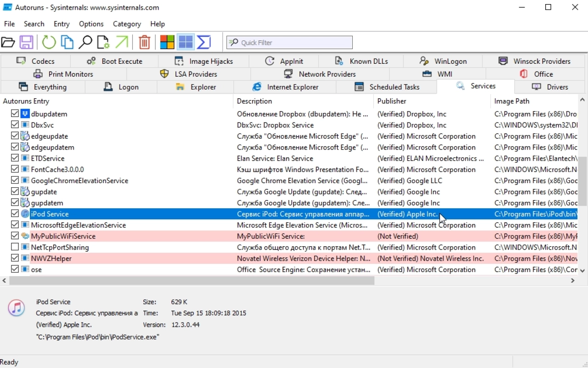588x368 pixels.
Task: Disable the gupdate entry checkbox
Action: (15, 192)
